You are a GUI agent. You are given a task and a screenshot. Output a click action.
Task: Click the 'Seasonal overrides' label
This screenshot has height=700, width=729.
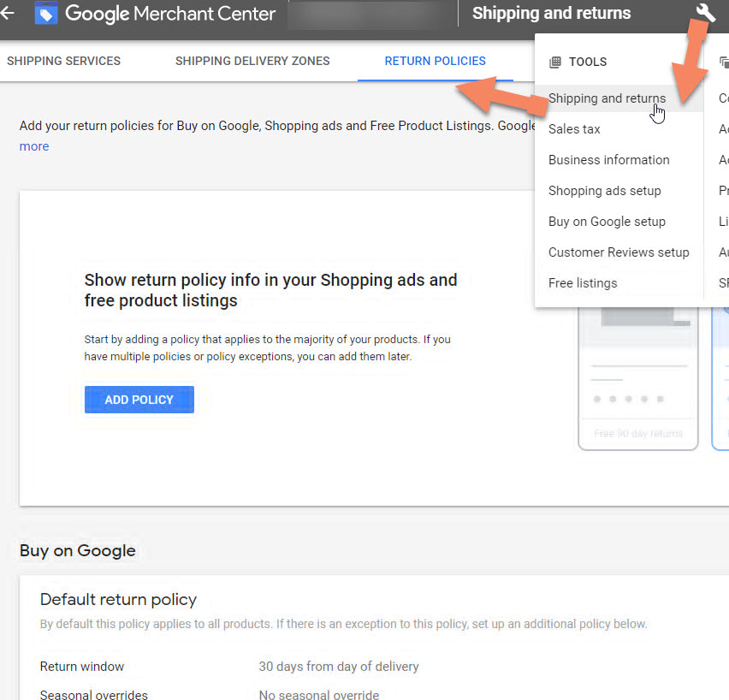[93, 695]
